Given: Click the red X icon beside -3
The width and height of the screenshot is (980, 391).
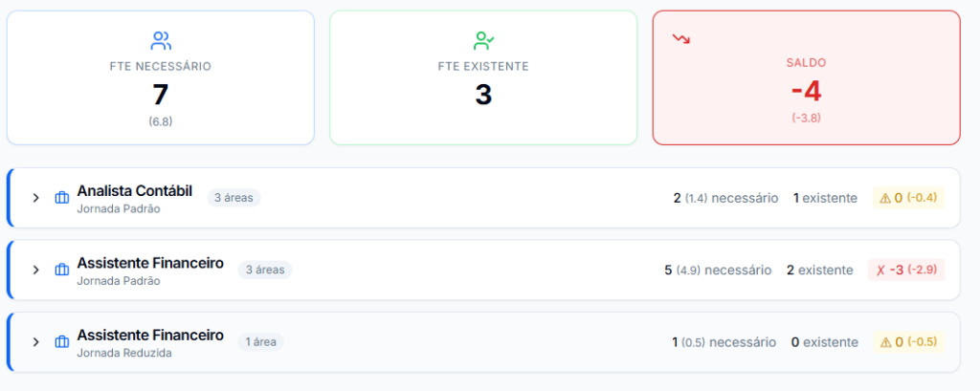Looking at the screenshot, I should coord(880,270).
